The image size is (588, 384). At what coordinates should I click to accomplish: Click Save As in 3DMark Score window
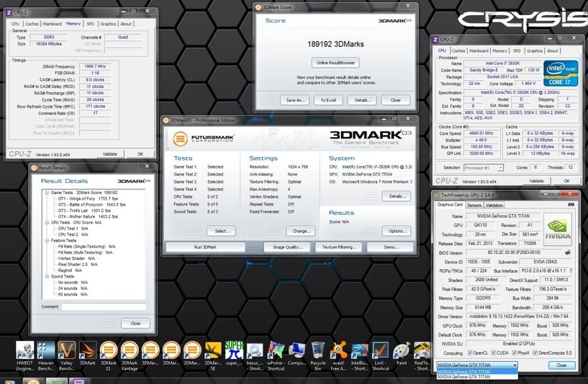click(x=295, y=100)
